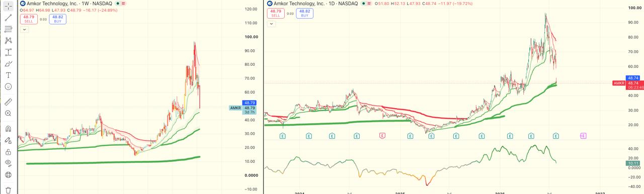Select the brush drawing tool
This screenshot has height=194, width=644.
tap(8, 64)
